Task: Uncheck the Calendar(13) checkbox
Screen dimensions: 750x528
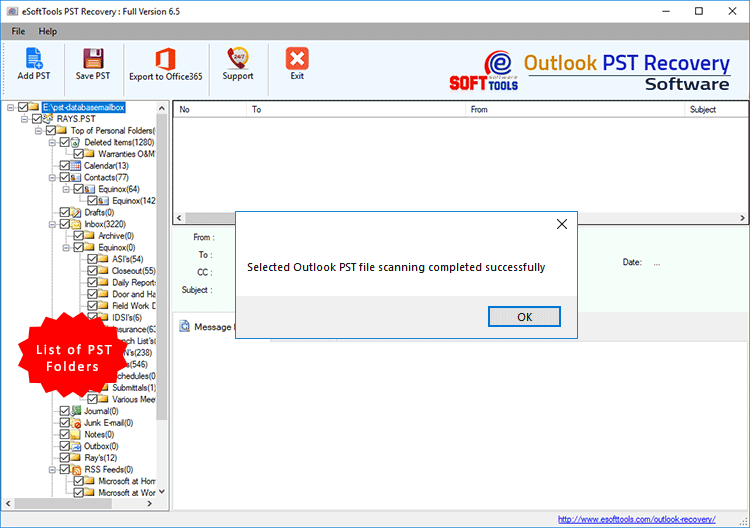Action: pos(65,166)
